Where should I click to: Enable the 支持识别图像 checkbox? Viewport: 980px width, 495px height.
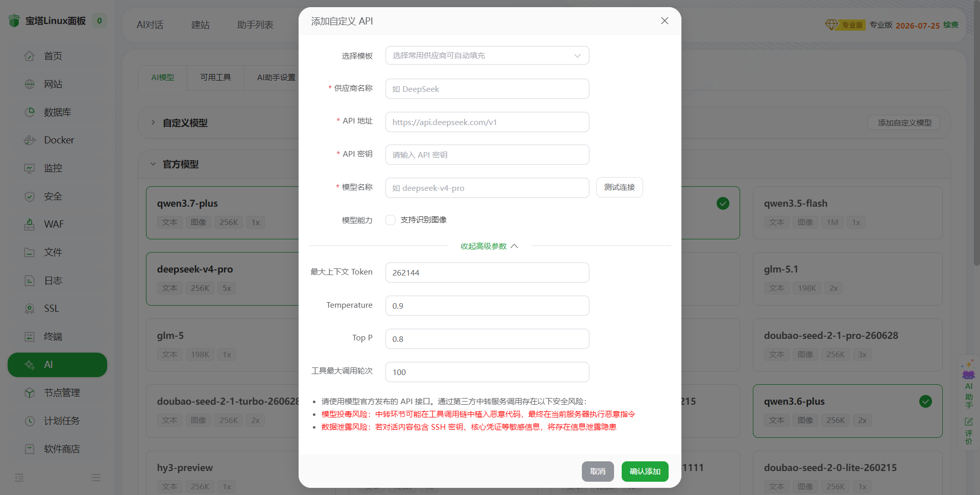(390, 220)
